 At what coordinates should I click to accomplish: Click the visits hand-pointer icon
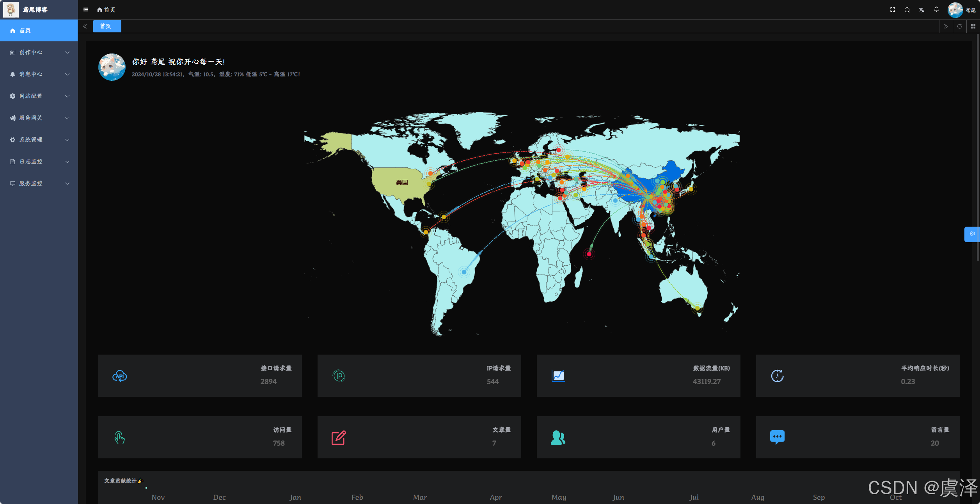pyautogui.click(x=119, y=438)
